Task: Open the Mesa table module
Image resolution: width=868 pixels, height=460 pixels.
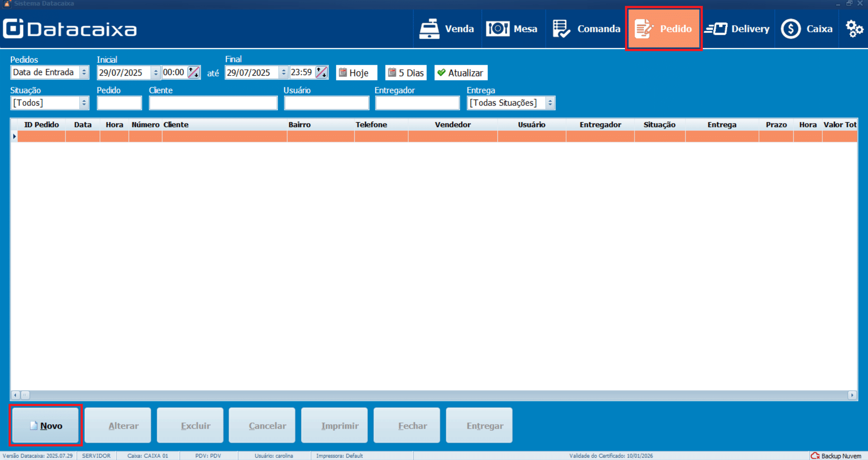Action: coord(512,29)
